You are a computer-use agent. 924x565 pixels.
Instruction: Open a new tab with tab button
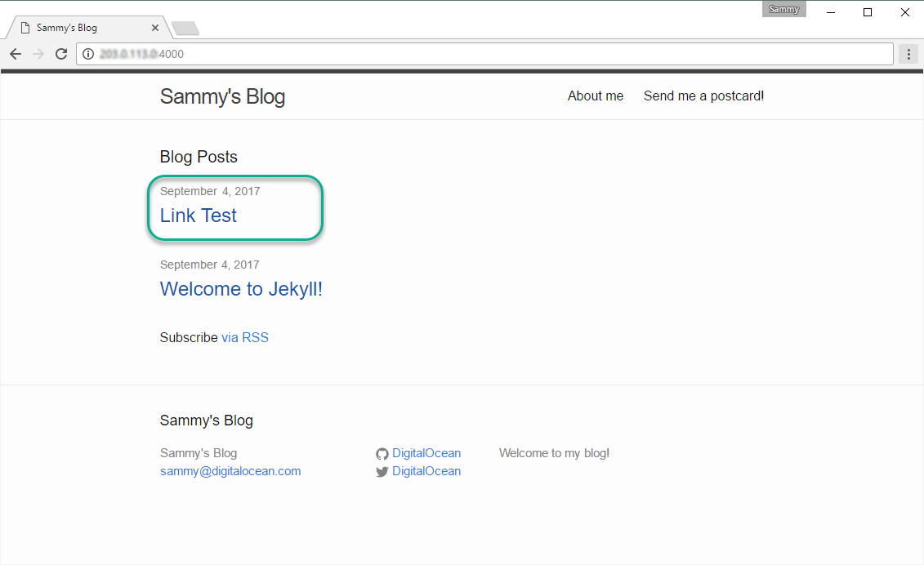(x=185, y=29)
